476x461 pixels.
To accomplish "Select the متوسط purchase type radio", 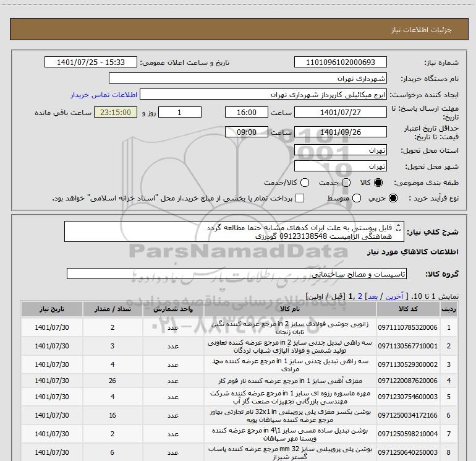I will tap(357, 198).
